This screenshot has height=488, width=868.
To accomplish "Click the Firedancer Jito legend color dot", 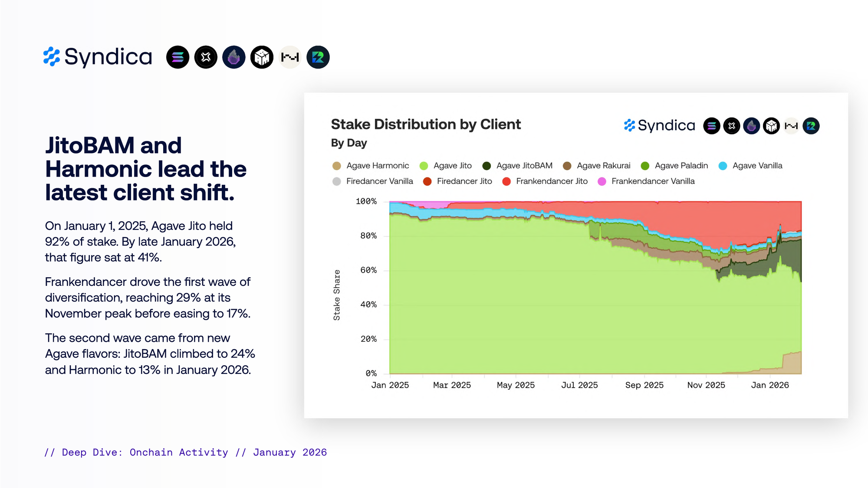I will pyautogui.click(x=427, y=181).
